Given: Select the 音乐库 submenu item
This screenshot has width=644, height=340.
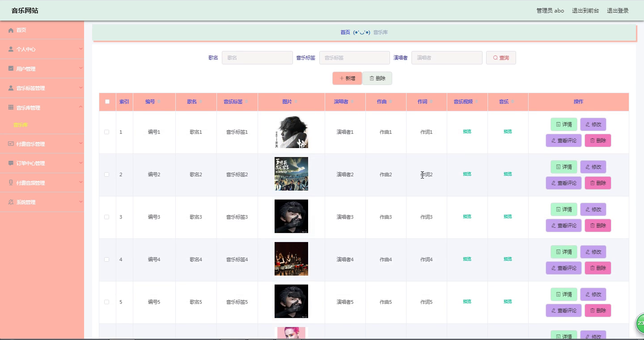Looking at the screenshot, I should pyautogui.click(x=21, y=125).
